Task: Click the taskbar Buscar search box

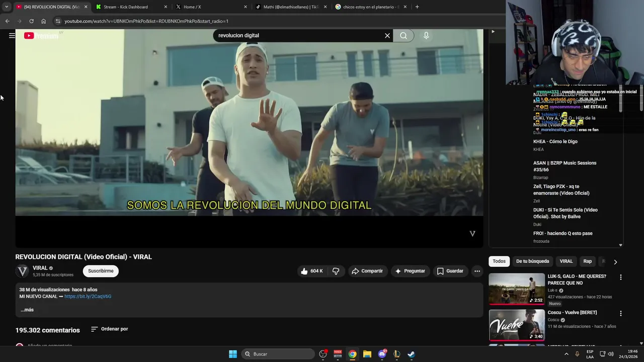Action: [278, 354]
